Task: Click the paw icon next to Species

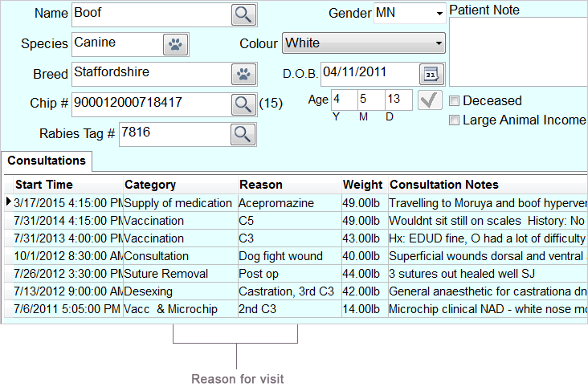Action: [175, 44]
